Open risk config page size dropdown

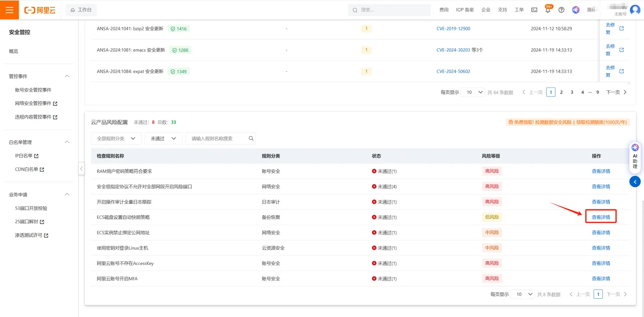pyautogui.click(x=523, y=294)
